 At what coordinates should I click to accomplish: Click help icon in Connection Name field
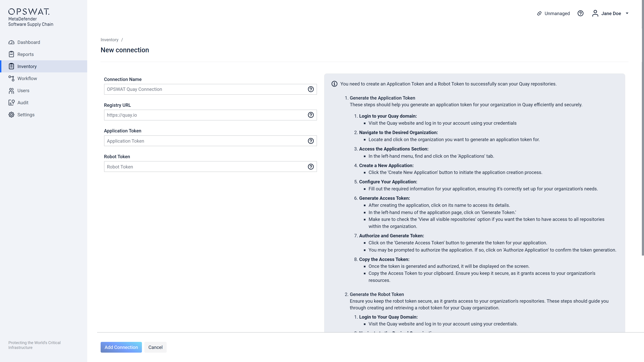click(310, 89)
